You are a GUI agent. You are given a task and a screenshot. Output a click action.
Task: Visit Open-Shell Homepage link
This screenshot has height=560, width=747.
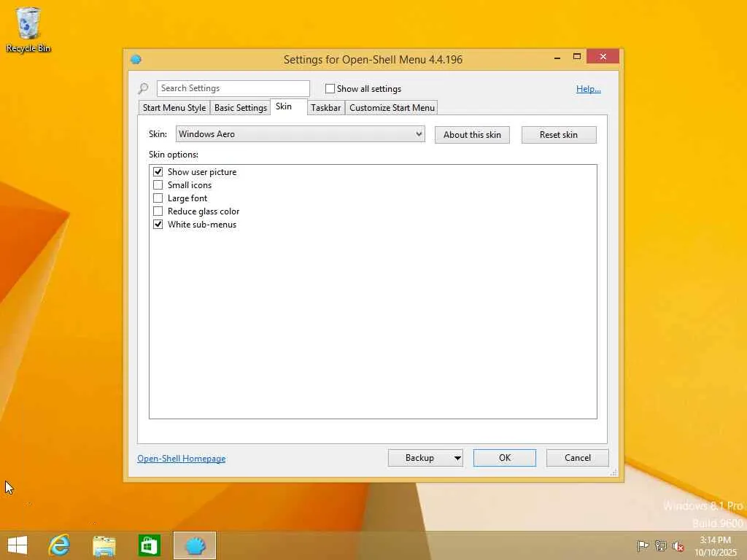pyautogui.click(x=182, y=459)
